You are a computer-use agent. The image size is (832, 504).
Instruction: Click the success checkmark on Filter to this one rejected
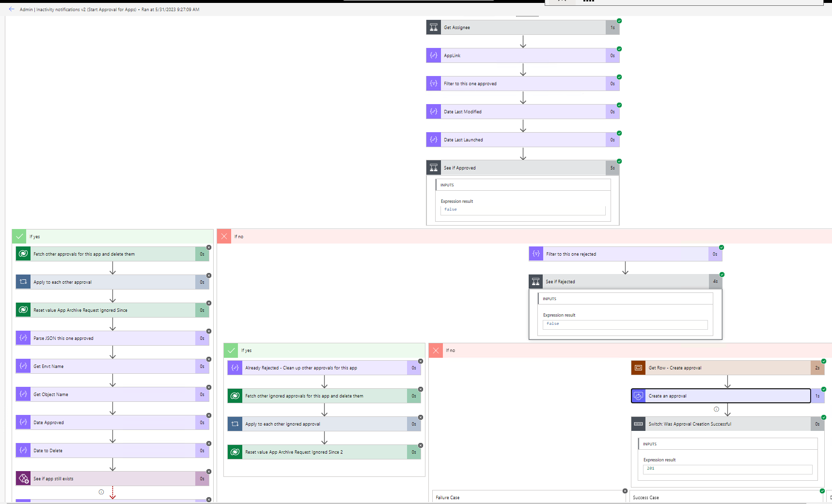pyautogui.click(x=722, y=246)
